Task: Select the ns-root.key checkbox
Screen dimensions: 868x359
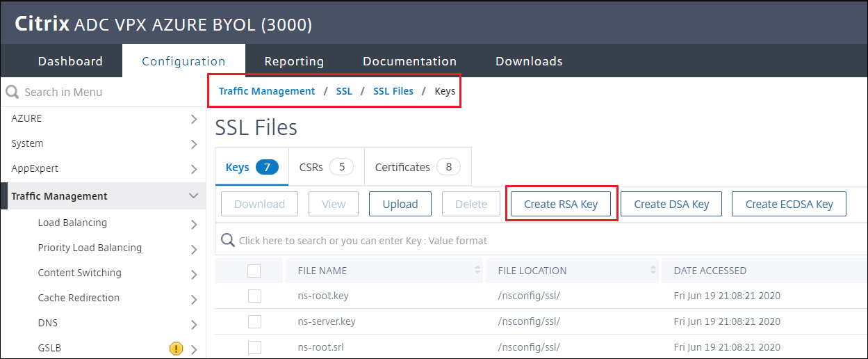Action: (254, 296)
